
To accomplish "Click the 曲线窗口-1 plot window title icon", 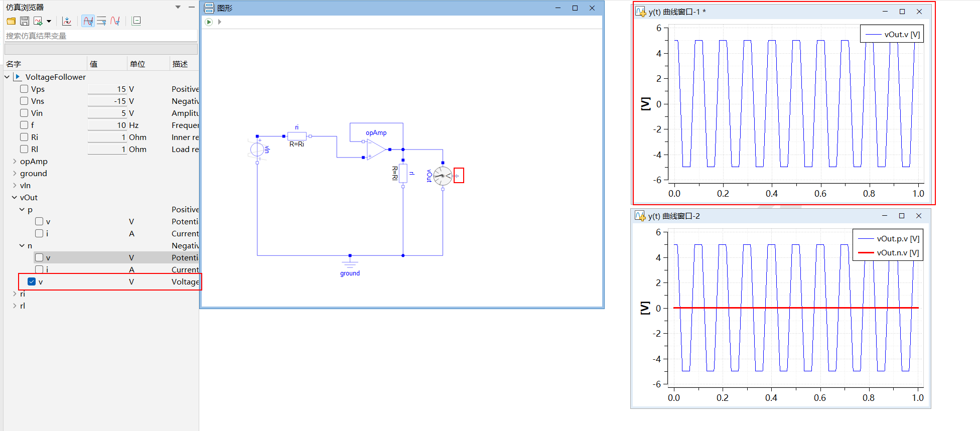I will (x=640, y=12).
